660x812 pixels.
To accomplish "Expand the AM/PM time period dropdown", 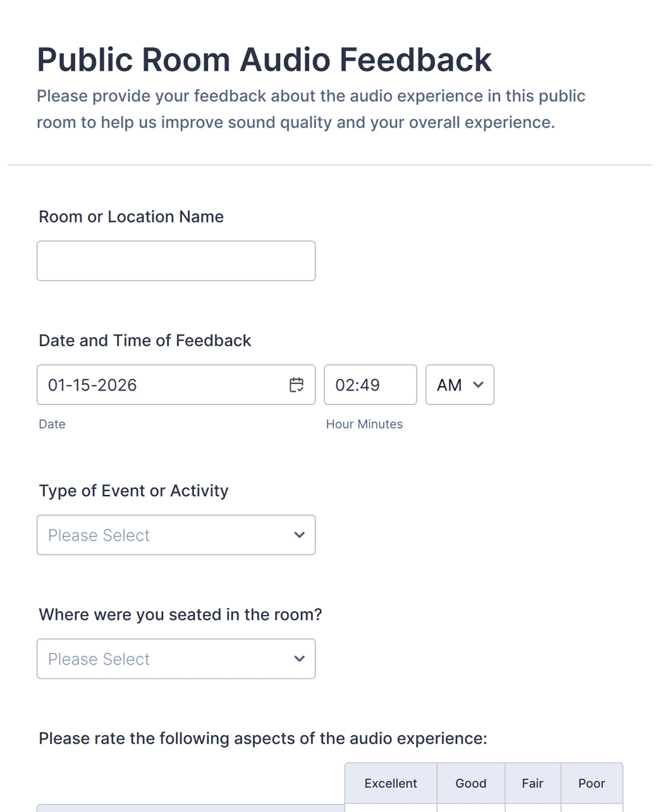I will tap(460, 384).
